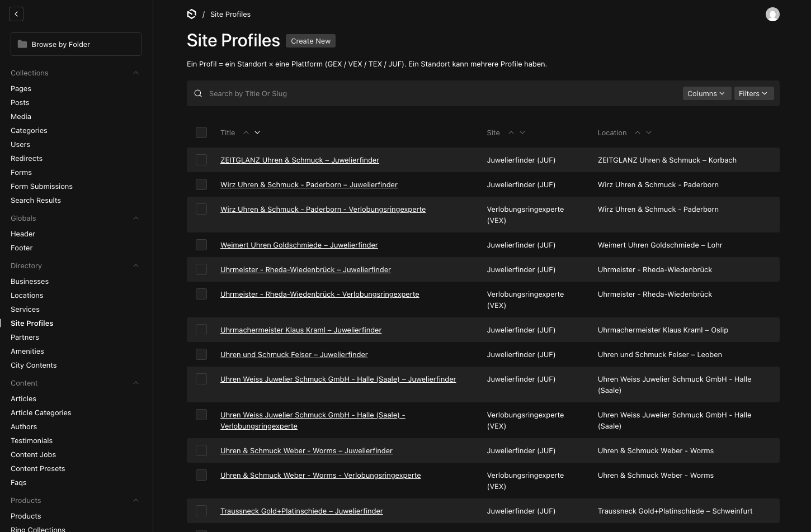Collapse the Products nav group
The height and width of the screenshot is (532, 811).
(x=136, y=501)
